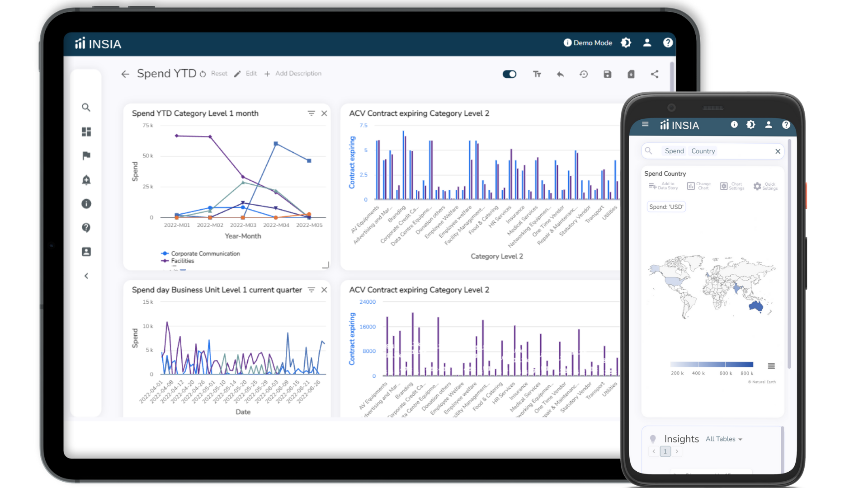Select the Spend search chip
Viewport: 868px width, 488px height.
(674, 151)
